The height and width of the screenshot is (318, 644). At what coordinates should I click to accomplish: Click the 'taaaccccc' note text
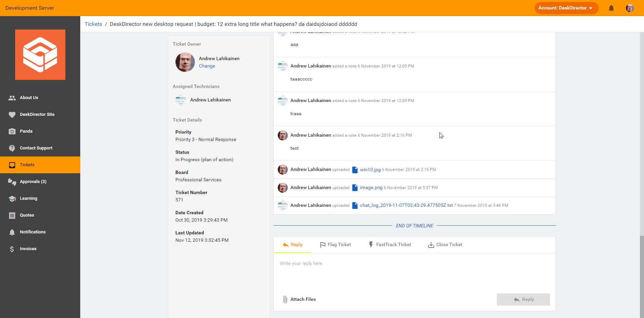(x=301, y=79)
